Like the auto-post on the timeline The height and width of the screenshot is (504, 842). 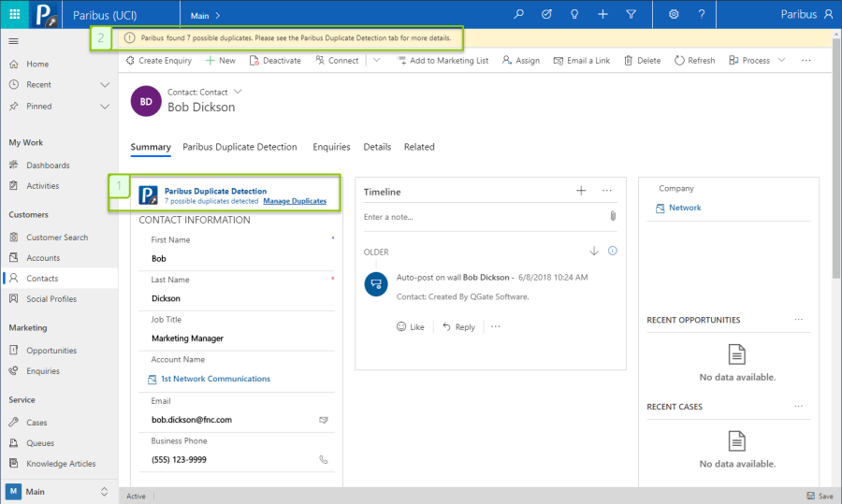[x=411, y=327]
